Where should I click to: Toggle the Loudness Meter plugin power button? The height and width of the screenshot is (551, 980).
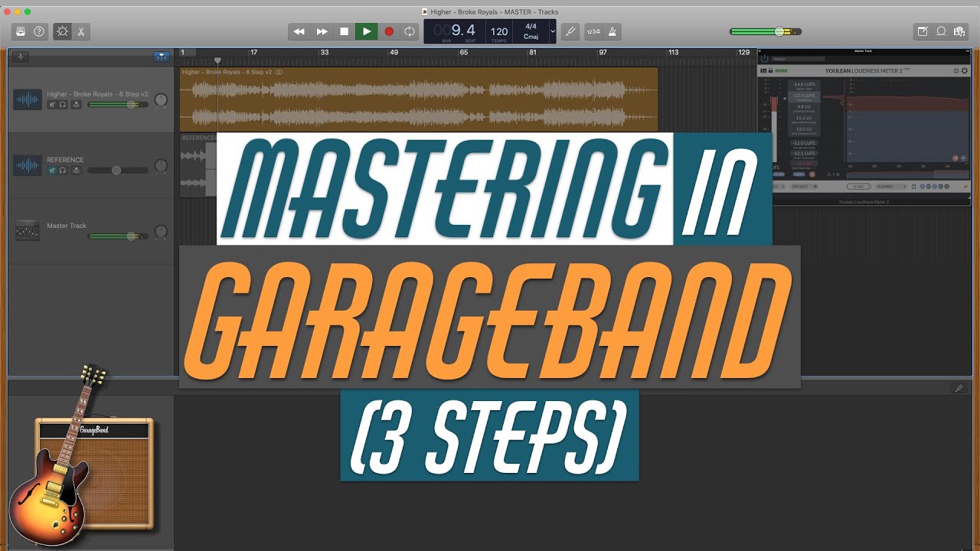point(764,59)
